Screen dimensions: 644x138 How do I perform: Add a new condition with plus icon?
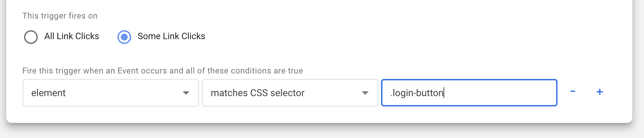[600, 92]
